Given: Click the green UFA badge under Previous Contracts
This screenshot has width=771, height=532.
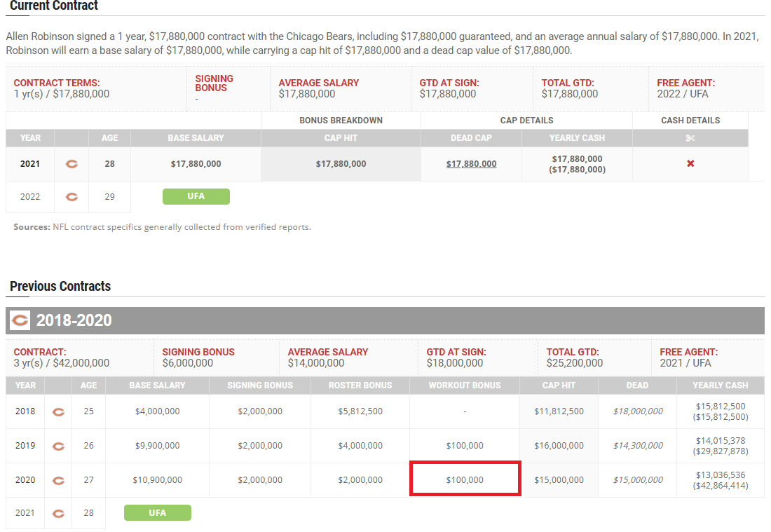Looking at the screenshot, I should pos(157,513).
